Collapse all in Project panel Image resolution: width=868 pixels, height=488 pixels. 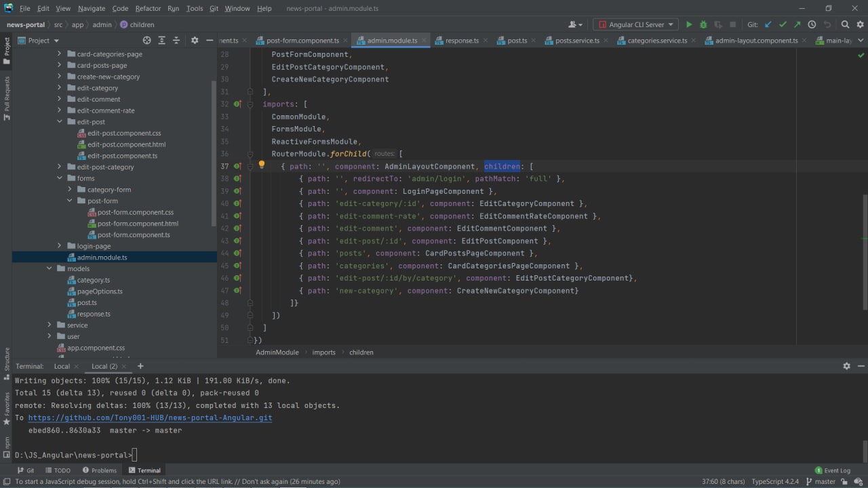(176, 41)
